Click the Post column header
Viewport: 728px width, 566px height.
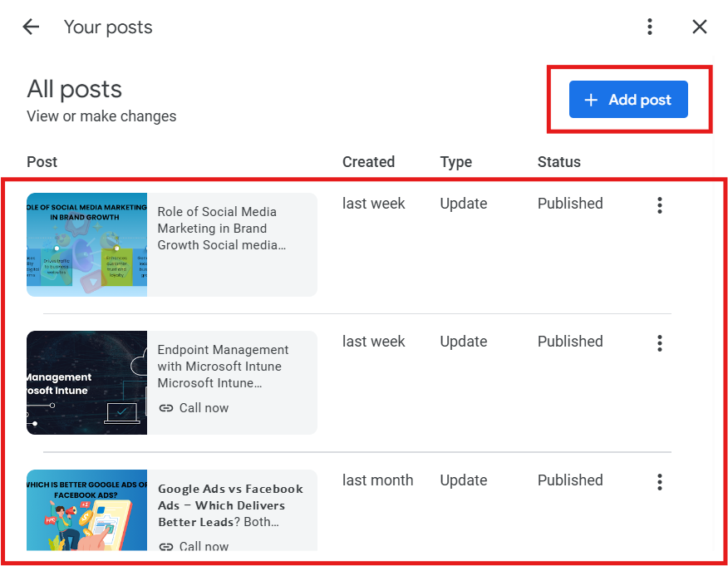click(42, 162)
